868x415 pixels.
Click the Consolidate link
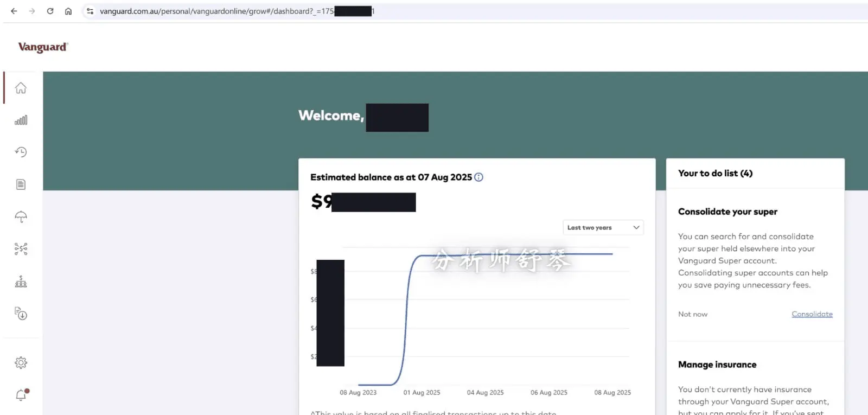point(812,314)
